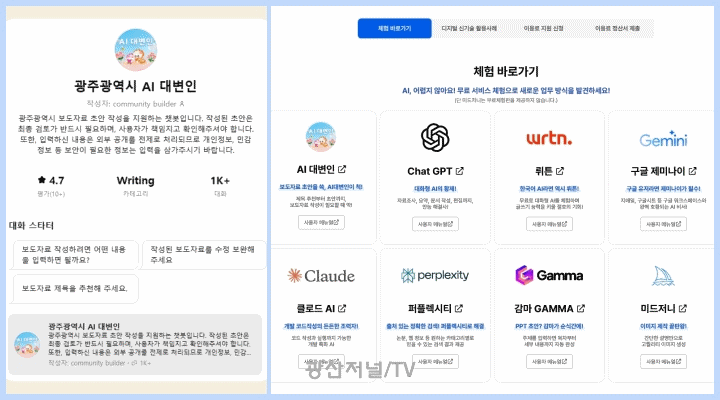Open external link icon next to AI 대변인
720x400 pixels.
click(x=342, y=169)
